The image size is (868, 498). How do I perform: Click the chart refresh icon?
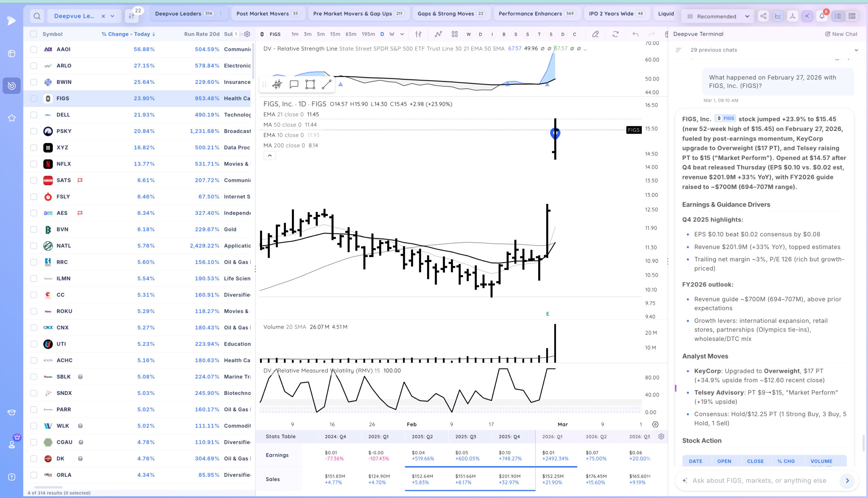(615, 34)
